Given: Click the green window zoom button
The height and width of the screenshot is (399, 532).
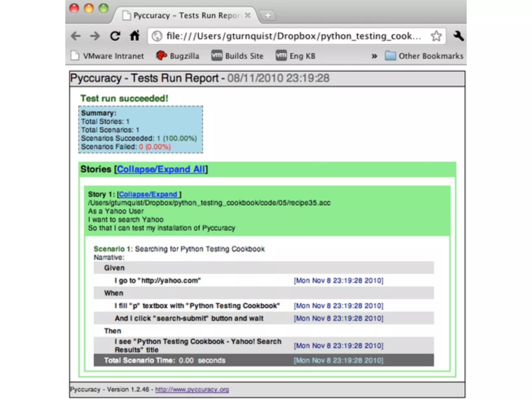Looking at the screenshot, I should (x=103, y=8).
